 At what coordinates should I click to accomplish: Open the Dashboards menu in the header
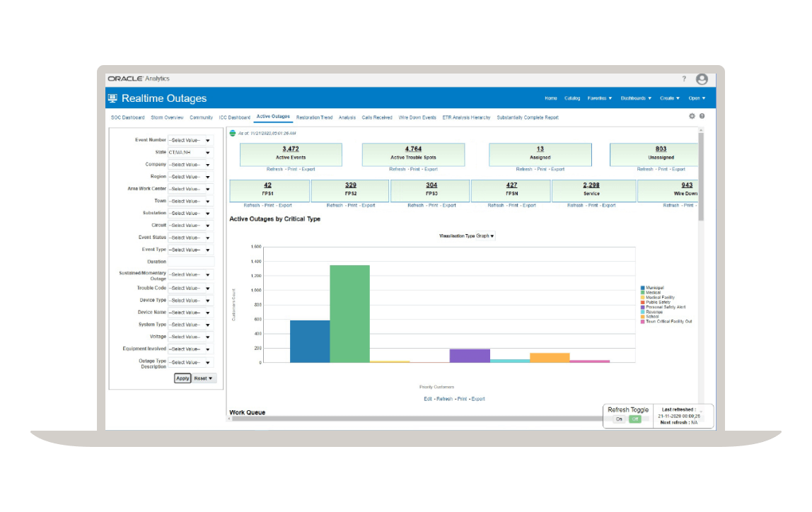634,98
